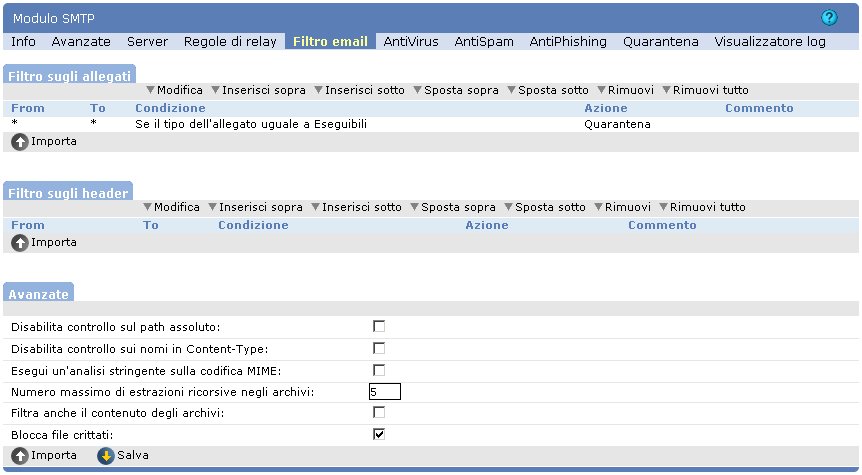862x475 pixels.
Task: Go to Visualizzatore log tab
Action: (770, 42)
